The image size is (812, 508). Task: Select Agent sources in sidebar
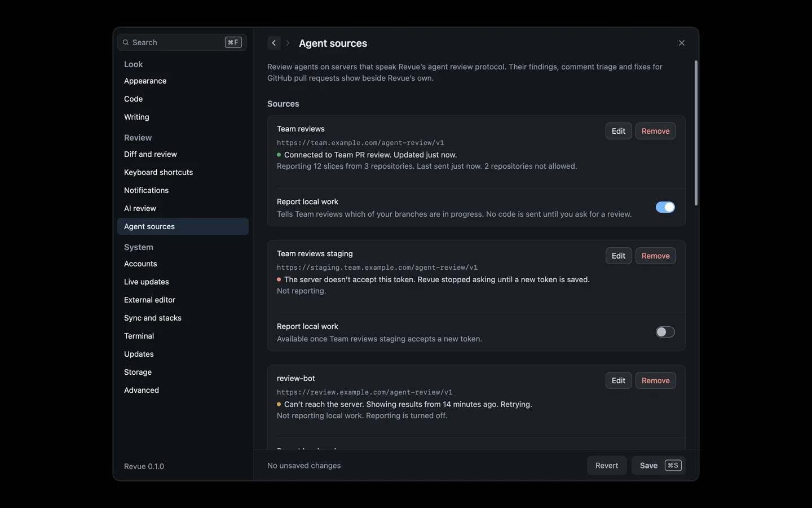(183, 226)
